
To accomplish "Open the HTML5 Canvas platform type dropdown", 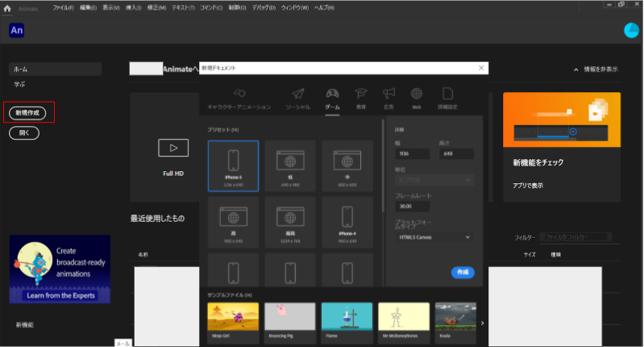I will [434, 237].
